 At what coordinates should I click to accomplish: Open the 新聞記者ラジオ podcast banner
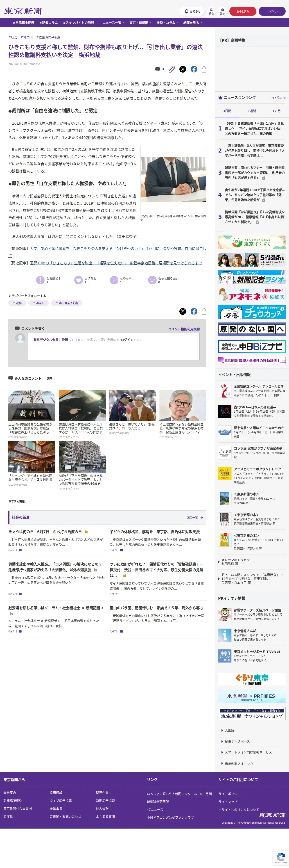[x=252, y=277]
